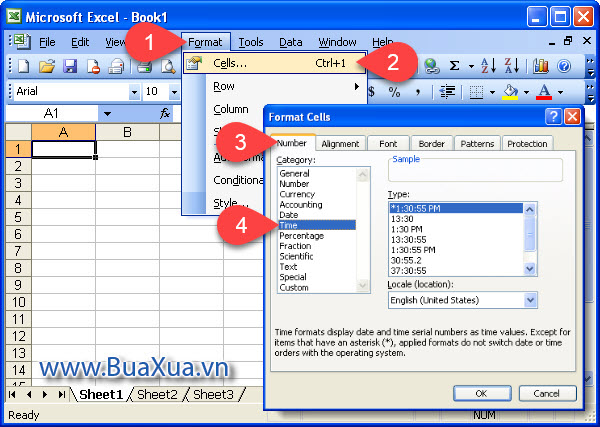The height and width of the screenshot is (427, 600).
Task: Select column B header
Action: point(127,132)
